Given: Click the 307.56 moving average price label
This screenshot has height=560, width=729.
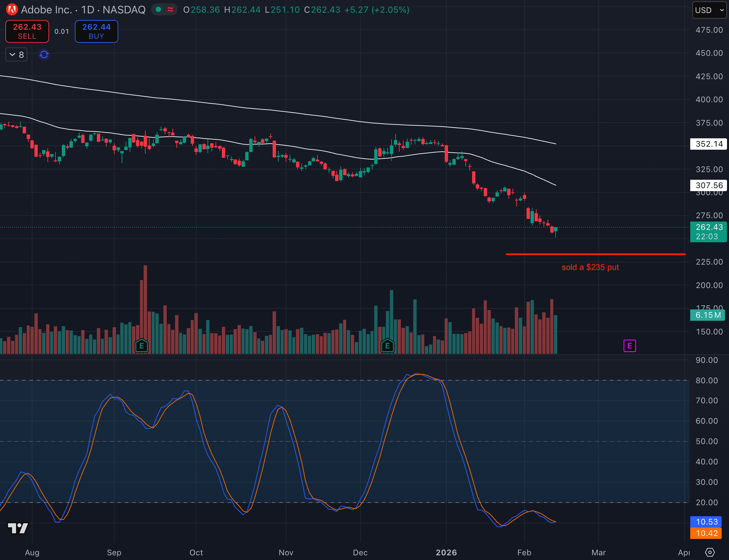Looking at the screenshot, I should (709, 185).
